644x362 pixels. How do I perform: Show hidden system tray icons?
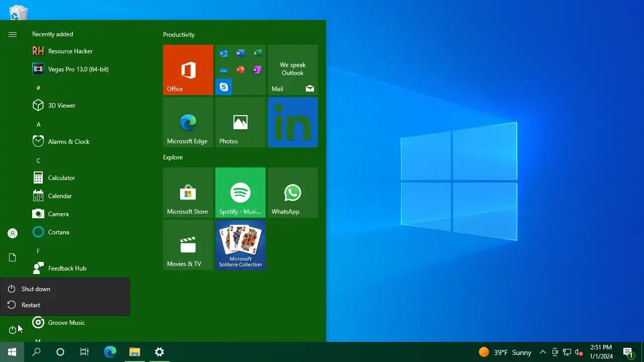[x=542, y=352]
